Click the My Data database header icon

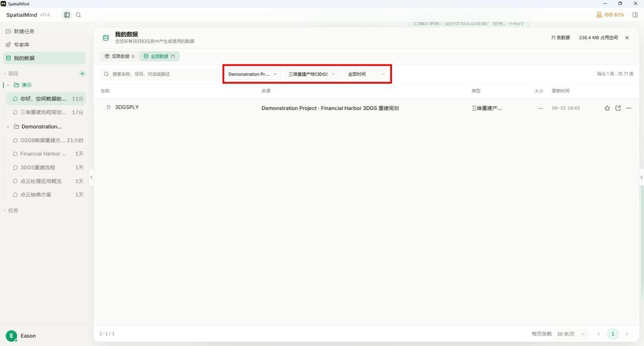[x=106, y=38]
